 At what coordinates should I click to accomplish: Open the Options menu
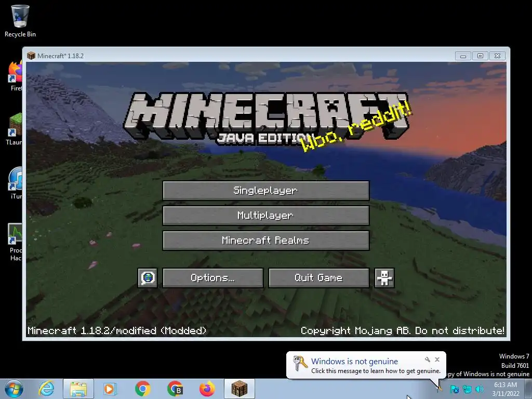pos(212,278)
